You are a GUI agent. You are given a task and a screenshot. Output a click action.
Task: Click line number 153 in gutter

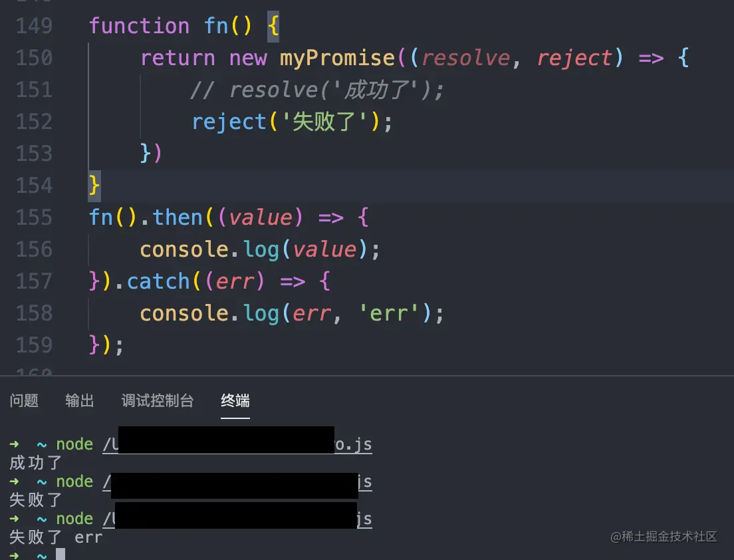(x=34, y=154)
